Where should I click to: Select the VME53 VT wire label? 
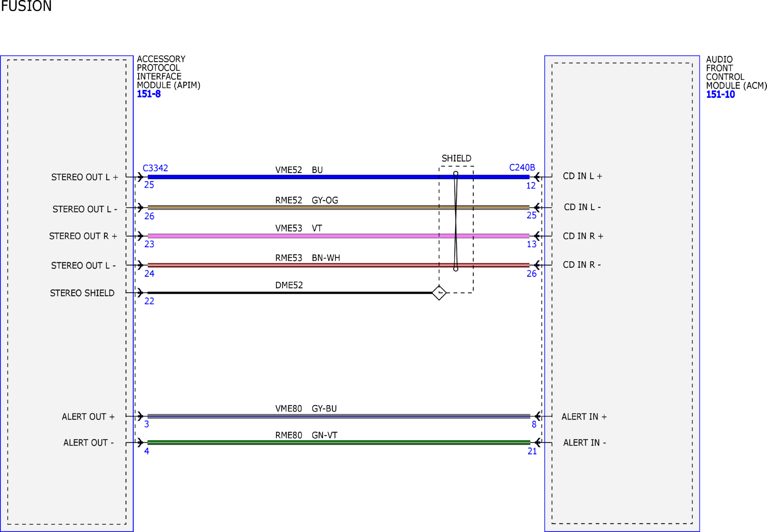(x=299, y=228)
